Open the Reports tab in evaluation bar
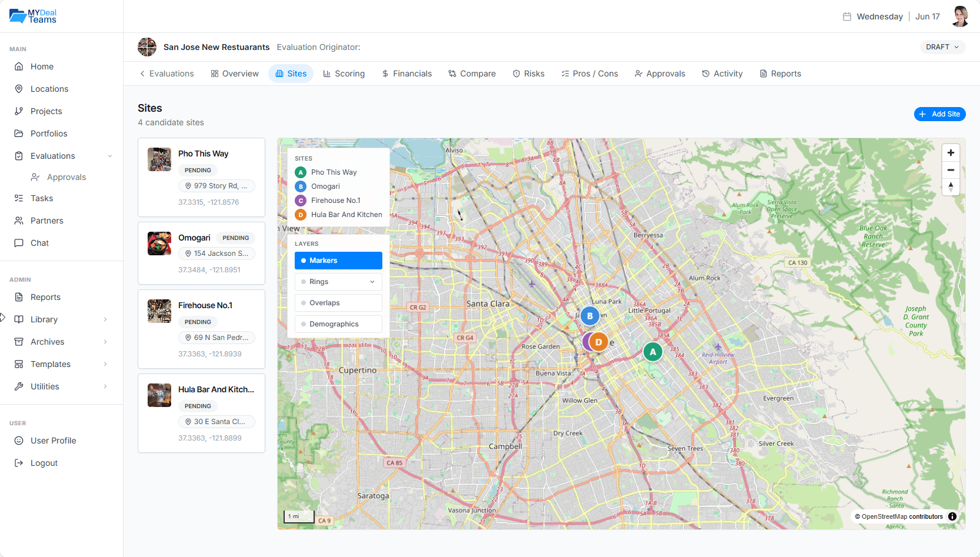This screenshot has height=557, width=980. (x=780, y=74)
